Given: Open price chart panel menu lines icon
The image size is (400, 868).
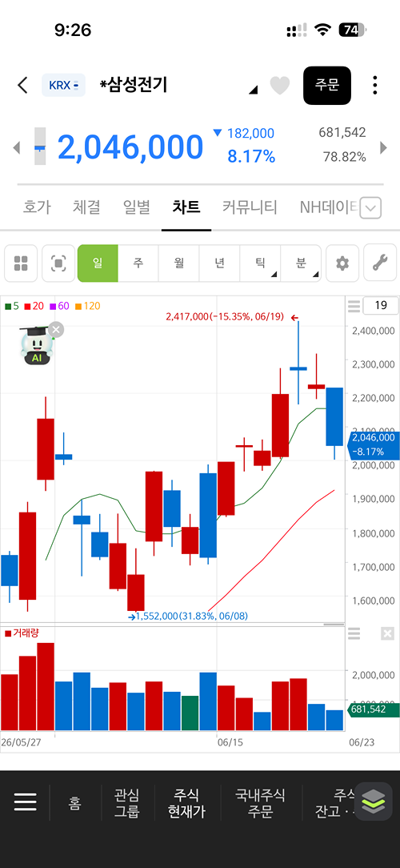Looking at the screenshot, I should tap(354, 306).
